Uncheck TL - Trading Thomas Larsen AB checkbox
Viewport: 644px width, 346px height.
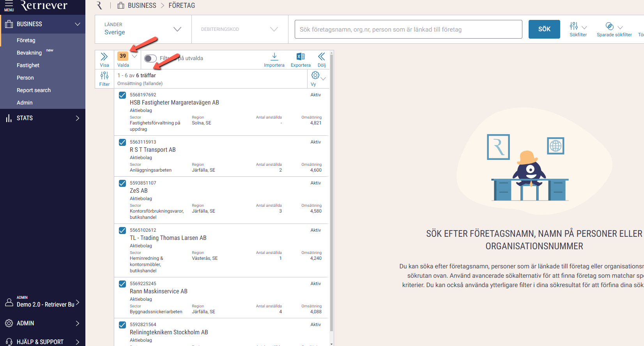pos(122,231)
